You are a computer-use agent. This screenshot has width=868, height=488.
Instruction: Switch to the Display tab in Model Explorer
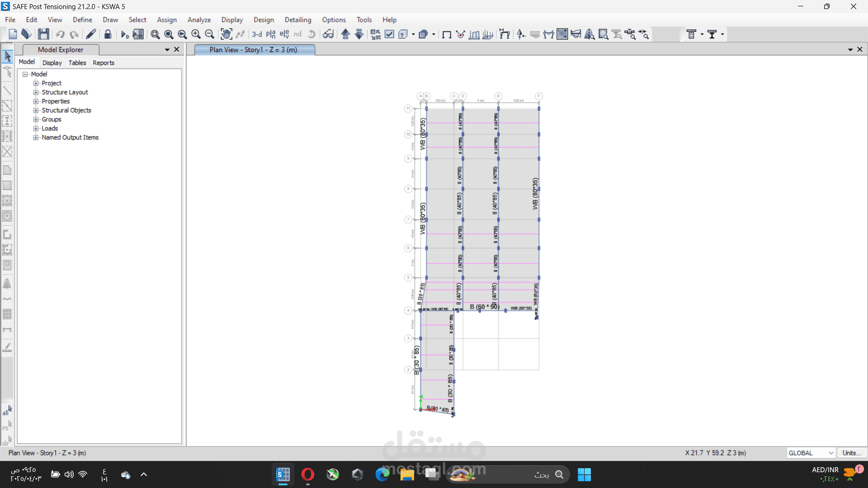52,63
